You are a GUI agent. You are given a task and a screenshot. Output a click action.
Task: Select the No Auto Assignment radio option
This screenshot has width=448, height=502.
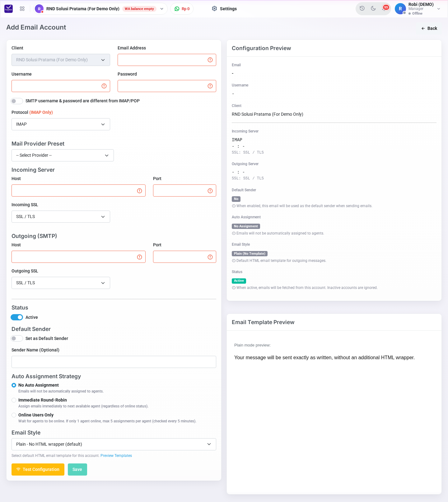(14, 385)
